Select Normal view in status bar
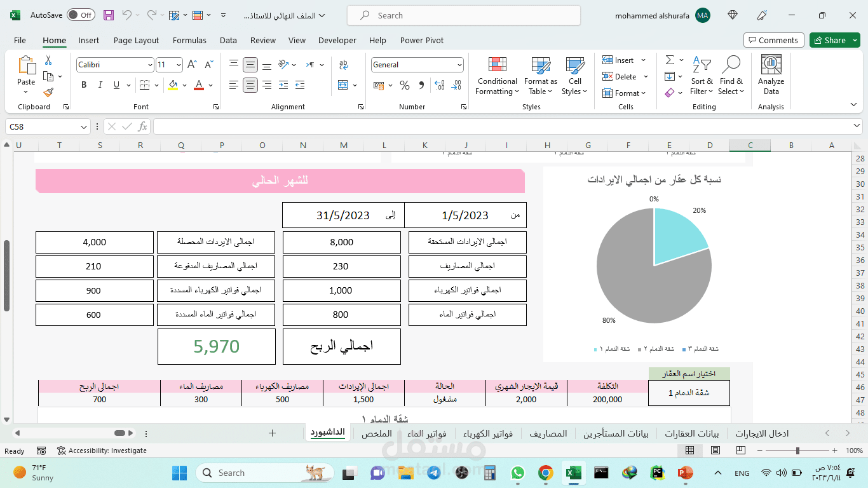This screenshot has width=868, height=488. tap(689, 451)
